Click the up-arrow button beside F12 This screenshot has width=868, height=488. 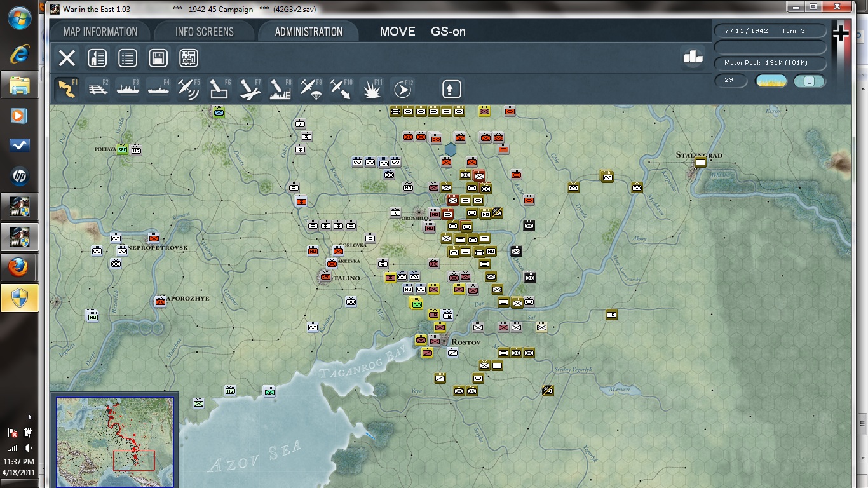pos(451,88)
